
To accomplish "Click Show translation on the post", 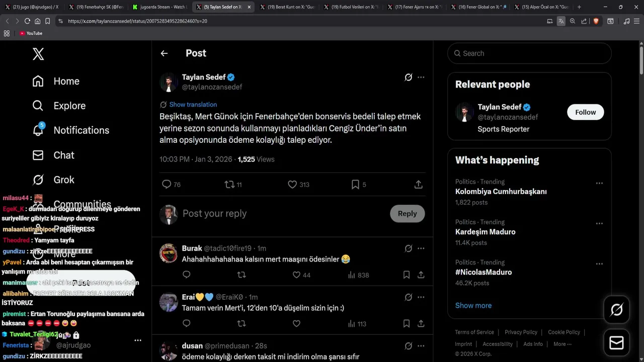I will [193, 105].
